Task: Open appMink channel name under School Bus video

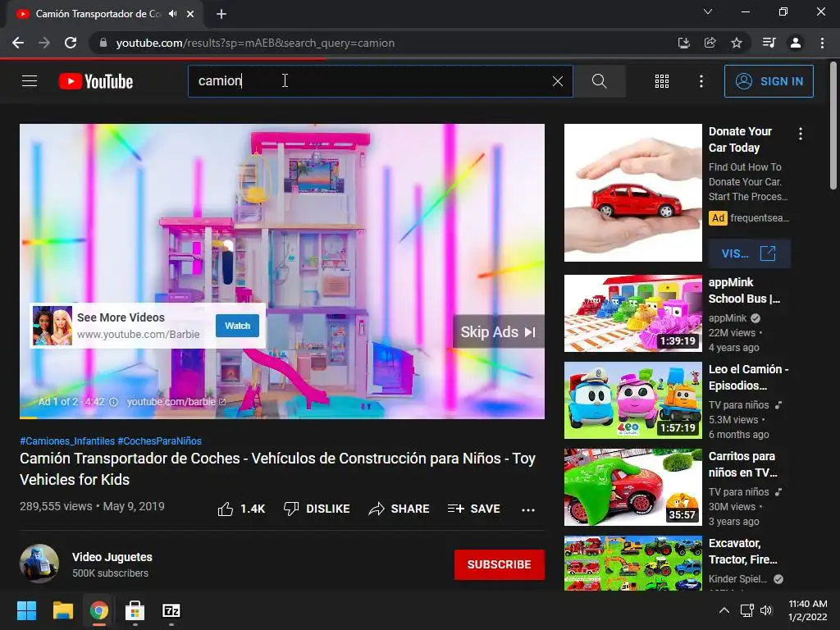Action: click(727, 318)
